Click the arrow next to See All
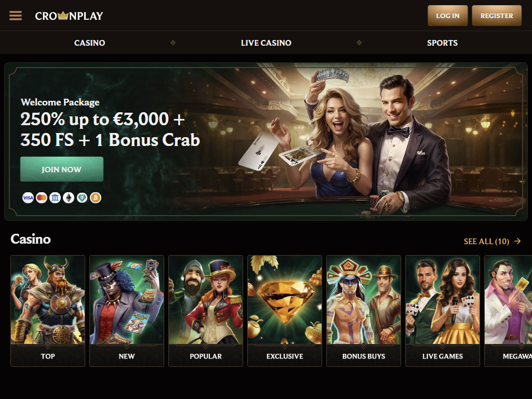 (x=517, y=241)
